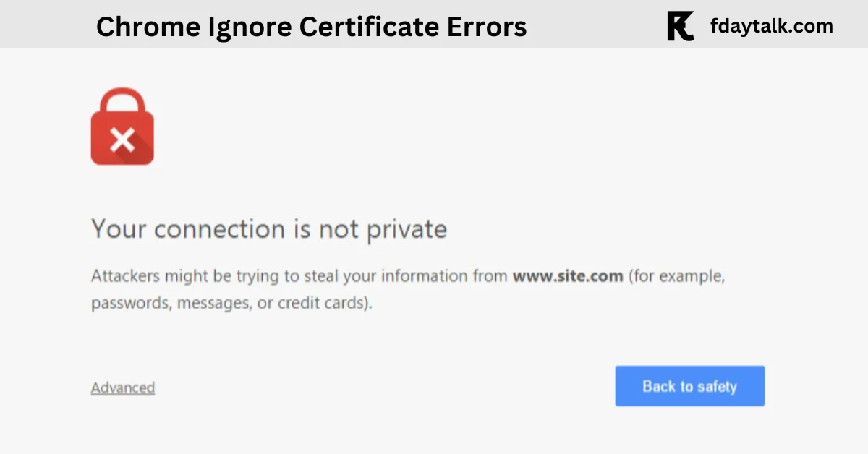Click the word 'private' in the heading
Image resolution: width=868 pixels, height=454 pixels.
click(407, 229)
